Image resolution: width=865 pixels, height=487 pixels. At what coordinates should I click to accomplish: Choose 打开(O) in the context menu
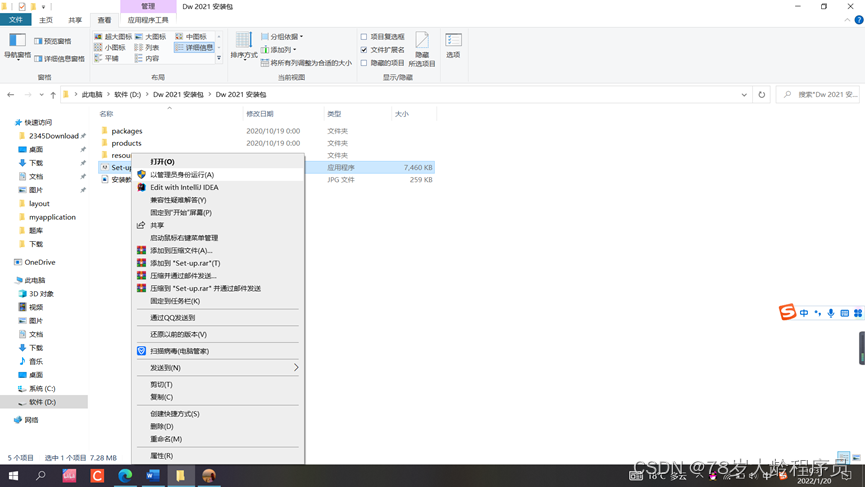[x=218, y=162]
